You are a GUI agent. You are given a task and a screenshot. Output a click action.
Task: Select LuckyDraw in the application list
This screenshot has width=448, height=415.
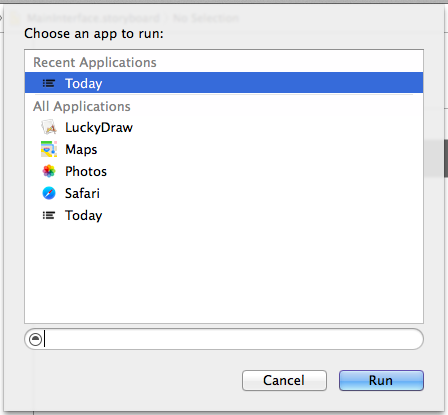(99, 127)
